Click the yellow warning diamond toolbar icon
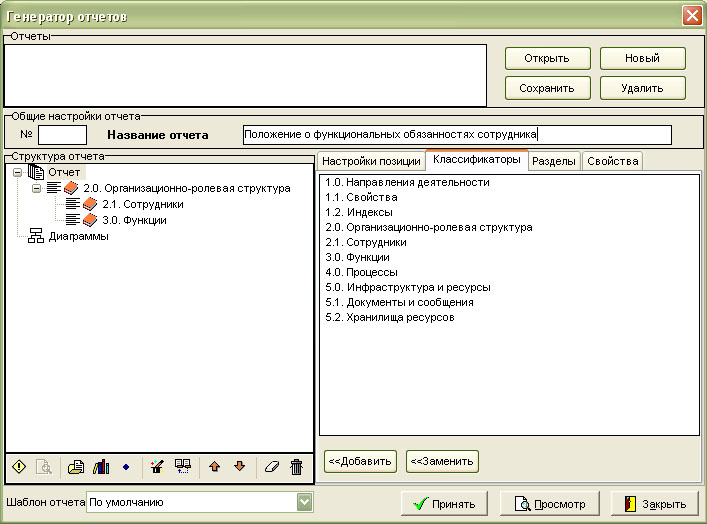 pos(19,466)
